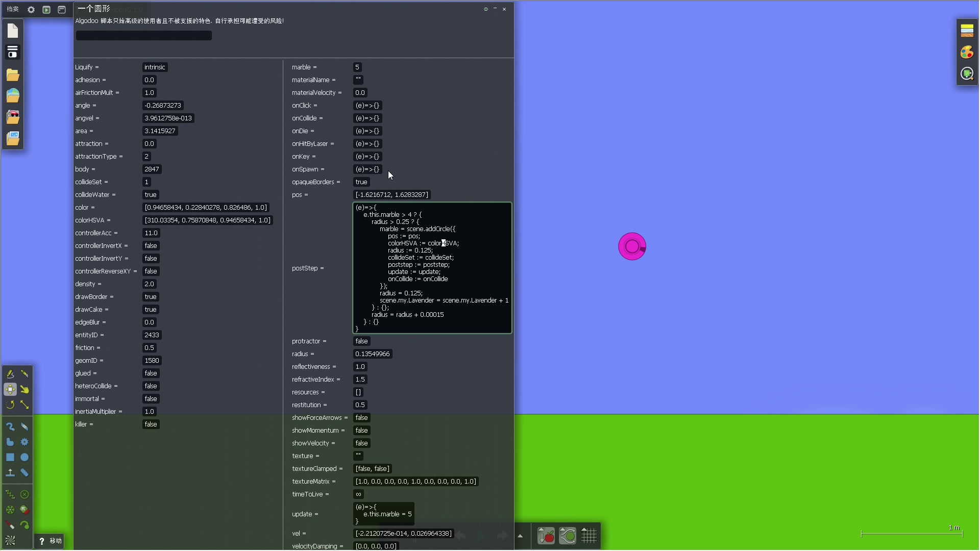Toggle gravity with the apple icon
Image resolution: width=980 pixels, height=551 pixels.
(x=546, y=536)
